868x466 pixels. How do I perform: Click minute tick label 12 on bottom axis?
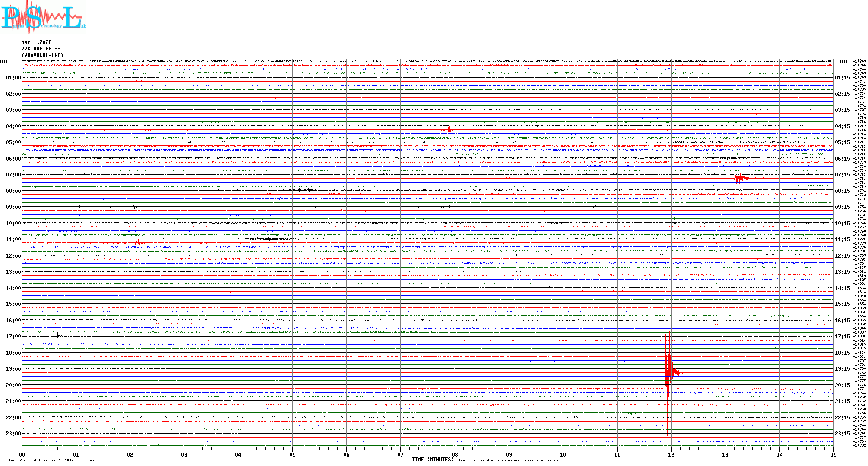click(x=671, y=454)
